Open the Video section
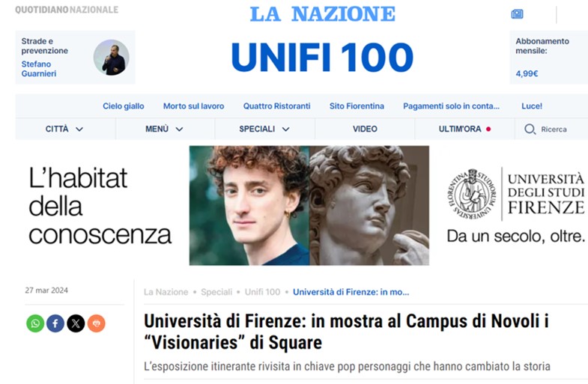Image resolution: width=588 pixels, height=384 pixels. tap(365, 129)
